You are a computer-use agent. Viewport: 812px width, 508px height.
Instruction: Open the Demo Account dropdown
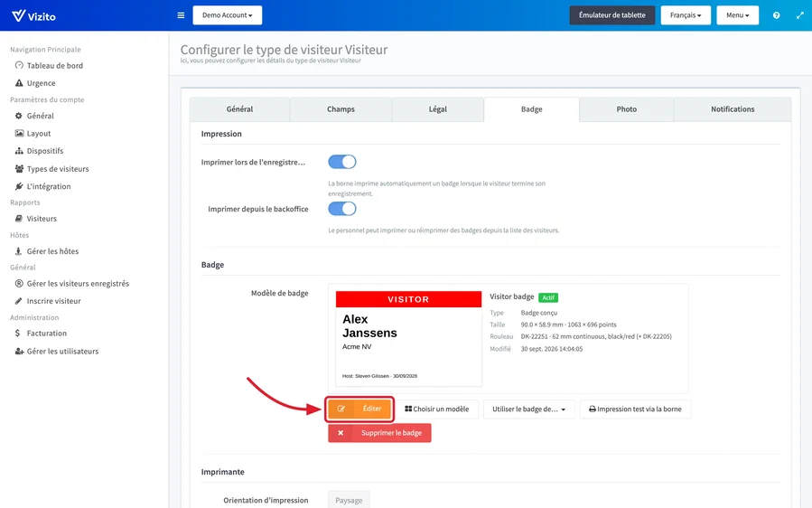point(228,15)
